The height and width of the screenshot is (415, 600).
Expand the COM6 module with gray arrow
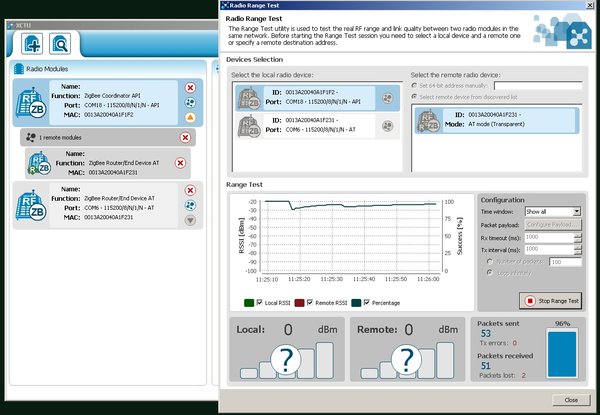pos(190,220)
